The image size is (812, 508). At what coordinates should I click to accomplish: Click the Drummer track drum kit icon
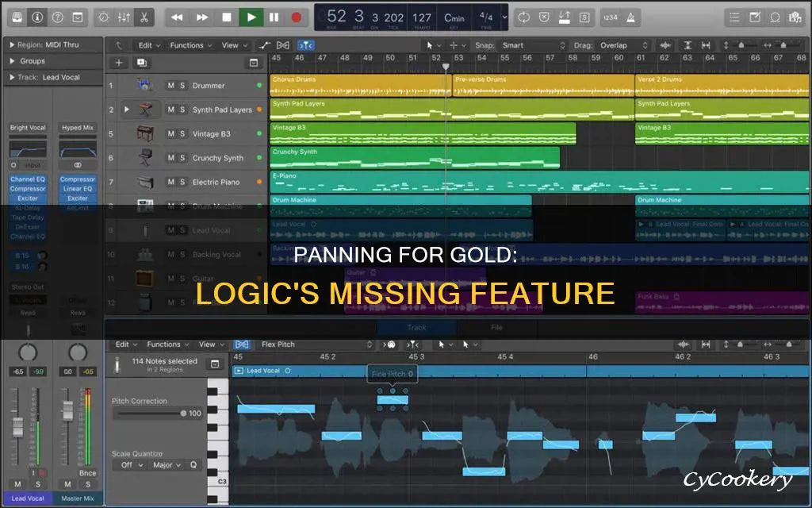click(x=144, y=84)
